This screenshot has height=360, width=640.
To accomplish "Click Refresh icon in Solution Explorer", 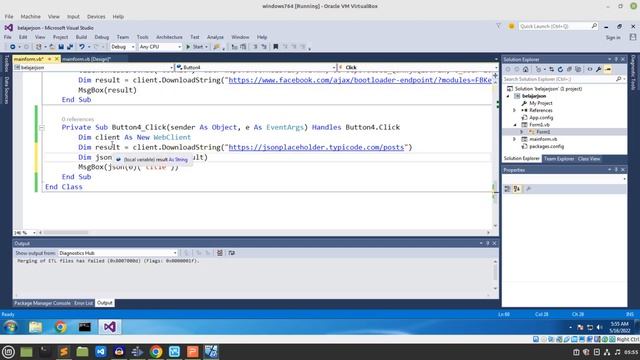I will click(x=560, y=69).
